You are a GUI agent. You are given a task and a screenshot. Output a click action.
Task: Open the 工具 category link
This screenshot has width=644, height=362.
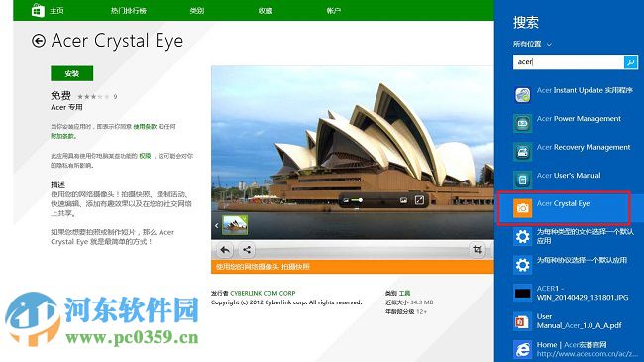[x=404, y=293]
